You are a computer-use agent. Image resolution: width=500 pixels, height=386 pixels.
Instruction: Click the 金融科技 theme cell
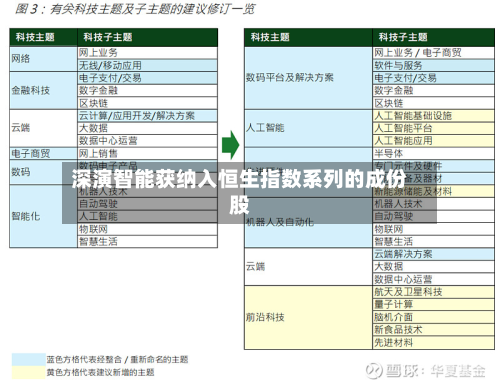tap(43, 90)
